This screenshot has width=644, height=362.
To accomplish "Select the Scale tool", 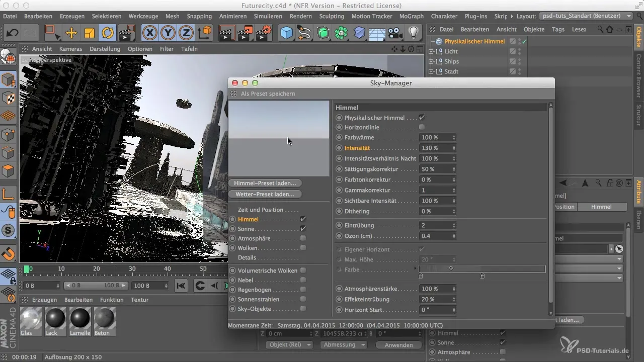I will [90, 33].
